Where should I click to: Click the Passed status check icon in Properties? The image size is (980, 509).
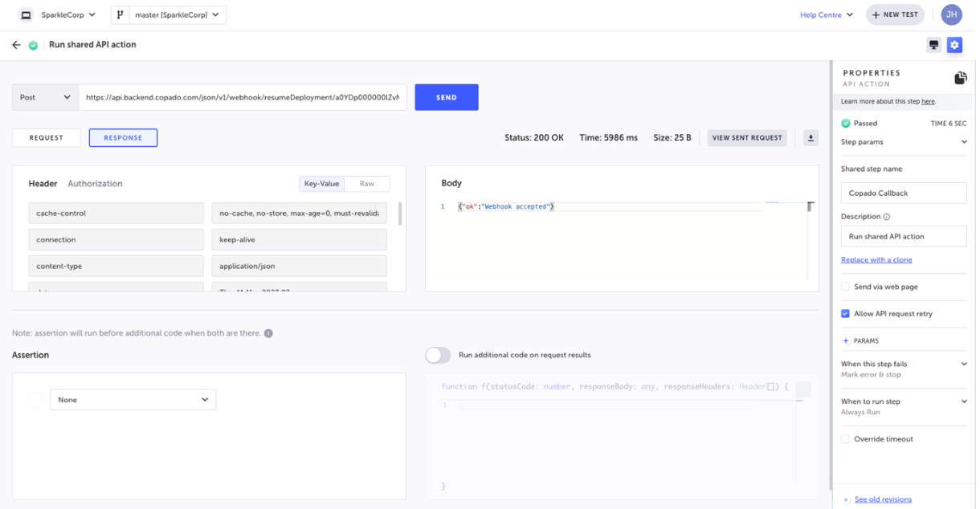tap(846, 124)
